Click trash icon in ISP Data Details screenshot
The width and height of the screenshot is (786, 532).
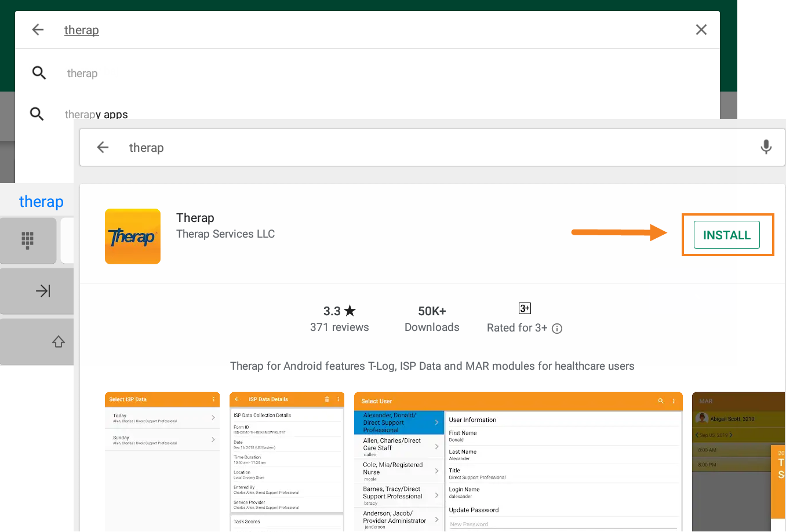pyautogui.click(x=327, y=399)
